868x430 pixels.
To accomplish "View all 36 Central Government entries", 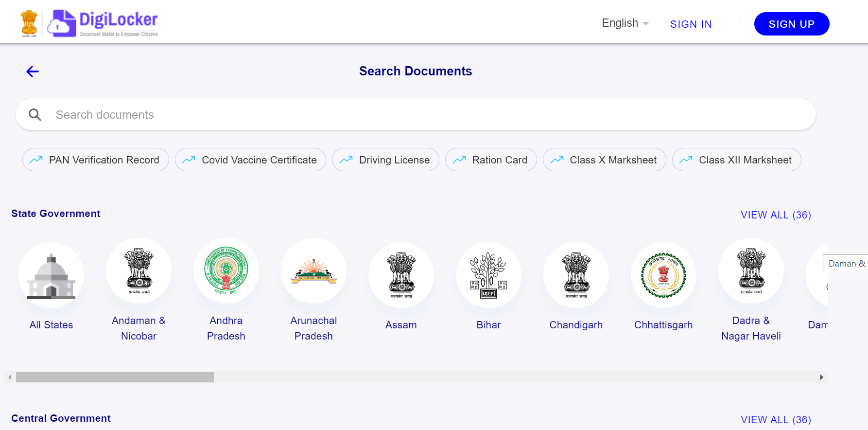I will 776,420.
